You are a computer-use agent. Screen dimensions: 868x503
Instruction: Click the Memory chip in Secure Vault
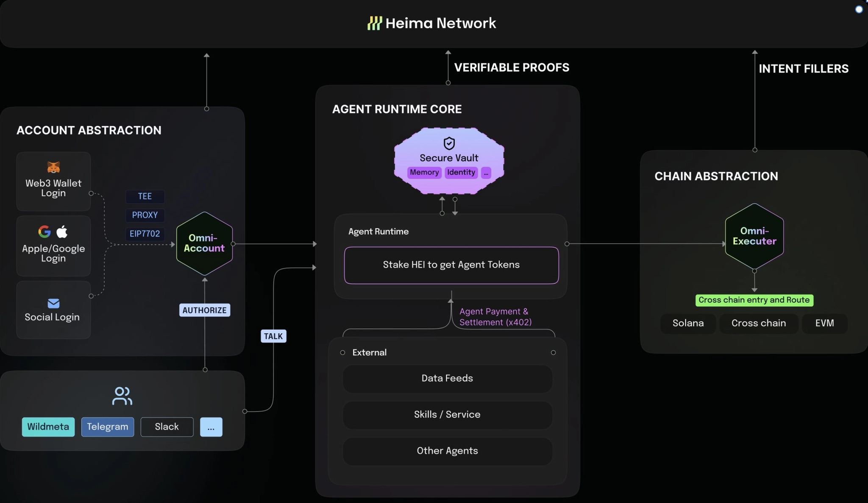tap(424, 173)
